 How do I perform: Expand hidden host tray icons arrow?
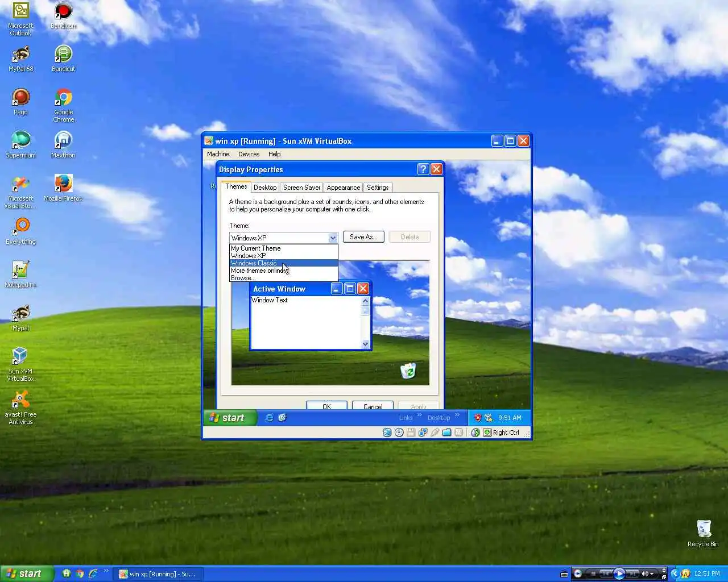(675, 573)
